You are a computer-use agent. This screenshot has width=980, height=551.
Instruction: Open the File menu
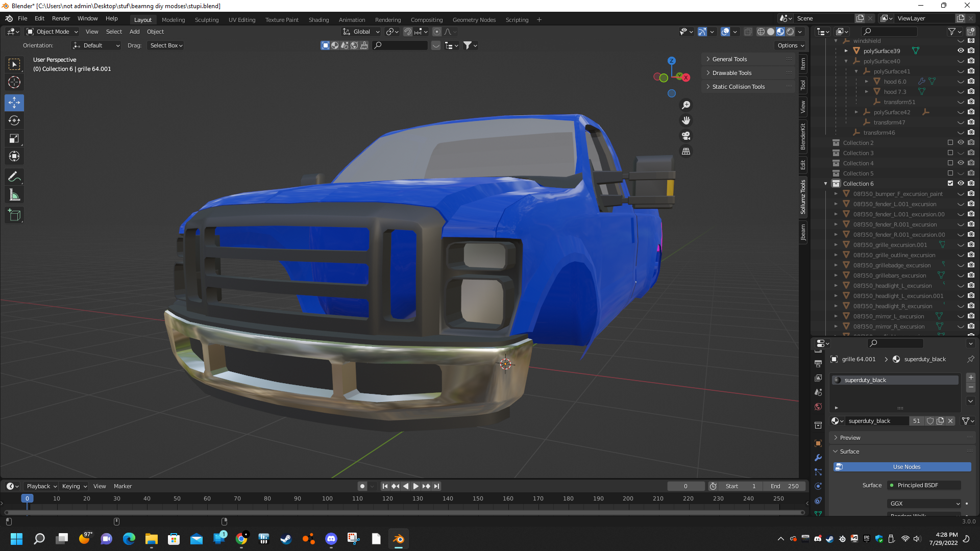(x=22, y=18)
